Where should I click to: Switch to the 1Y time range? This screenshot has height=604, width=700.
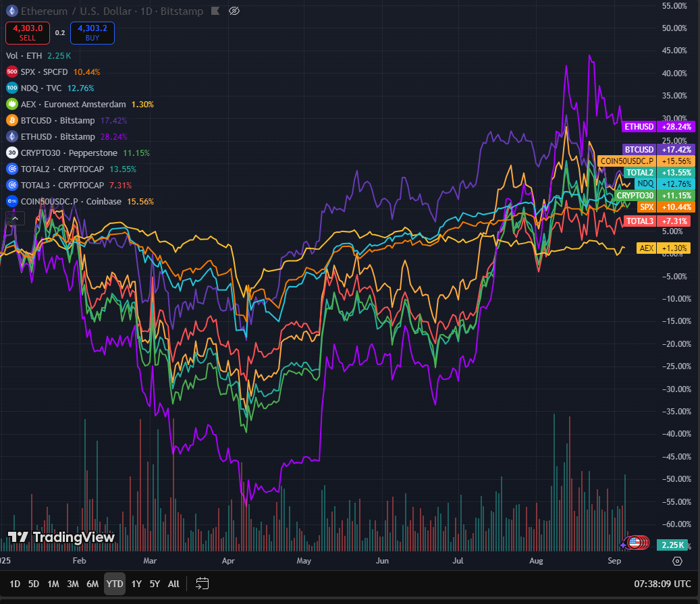point(136,584)
